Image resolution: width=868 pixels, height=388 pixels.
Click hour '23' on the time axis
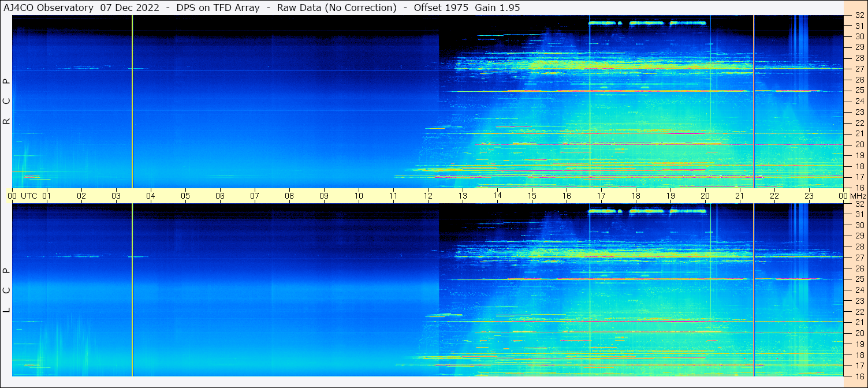click(809, 196)
